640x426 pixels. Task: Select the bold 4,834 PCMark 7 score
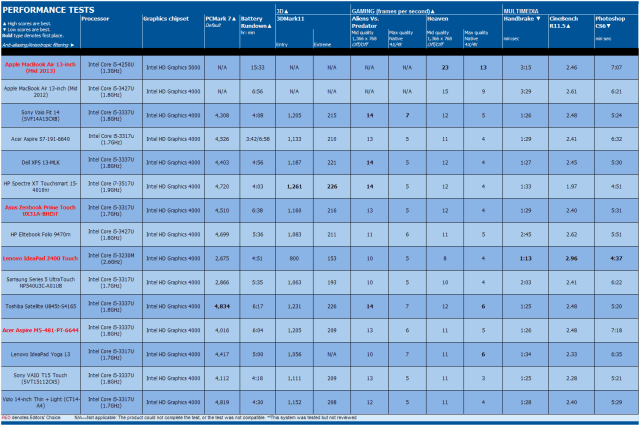coord(222,306)
